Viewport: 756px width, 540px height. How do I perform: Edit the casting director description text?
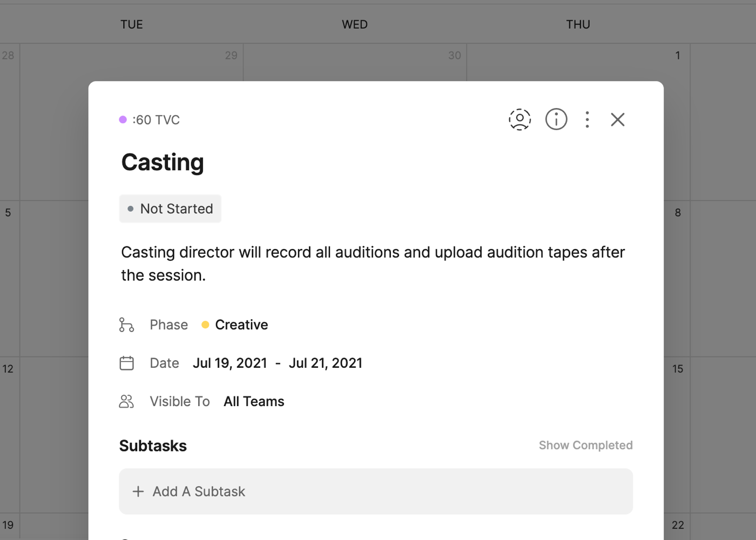(x=373, y=264)
